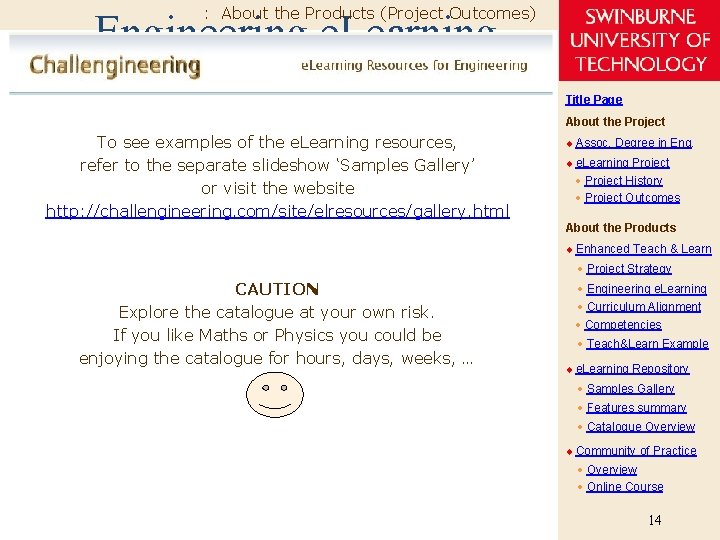Select the Project Outcomes link

[x=632, y=198]
